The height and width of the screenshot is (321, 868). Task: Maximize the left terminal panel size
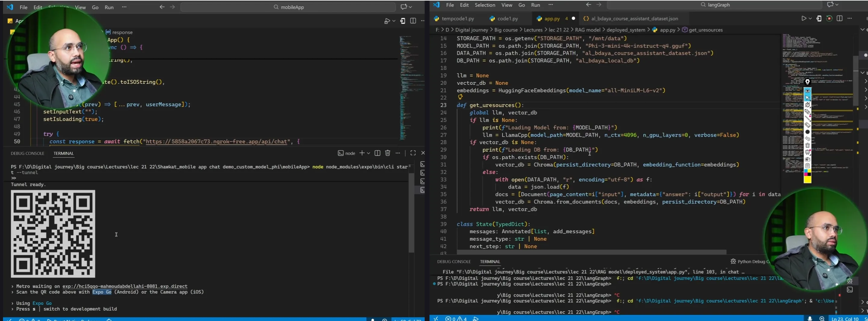point(413,153)
